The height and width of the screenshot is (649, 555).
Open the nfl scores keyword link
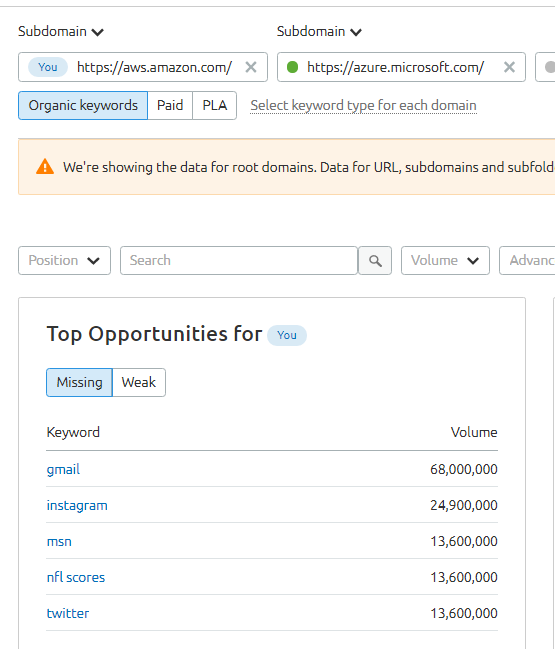[x=76, y=577]
